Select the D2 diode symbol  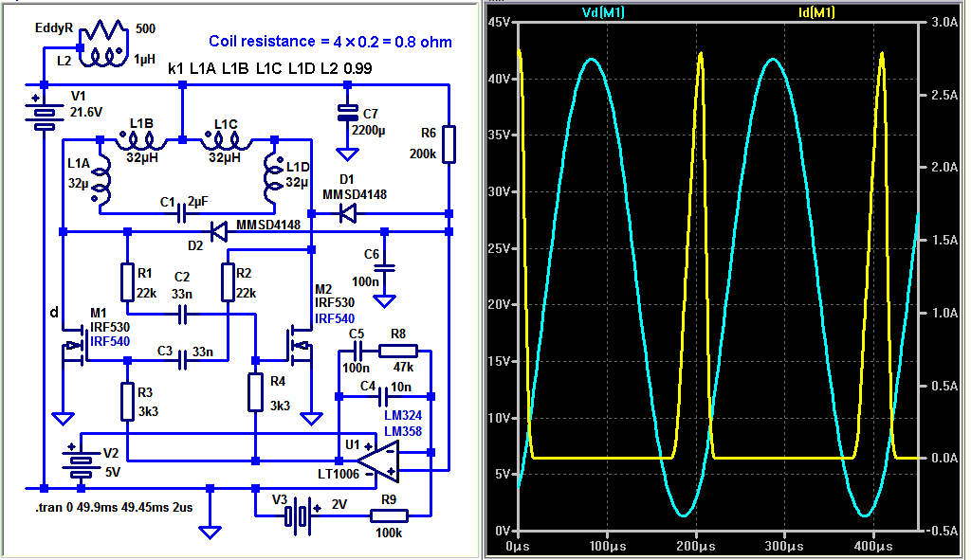[219, 232]
